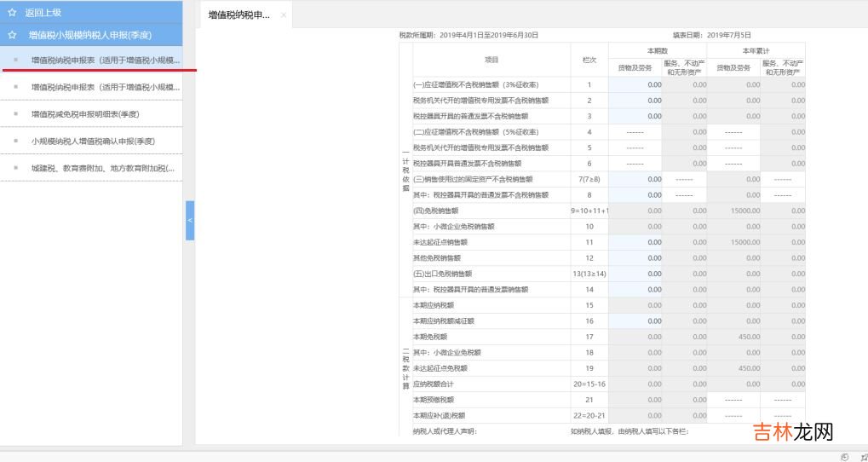Click row 1 货物及劳务 current-period input cell
Image resolution: width=868 pixels, height=462 pixels.
point(635,85)
